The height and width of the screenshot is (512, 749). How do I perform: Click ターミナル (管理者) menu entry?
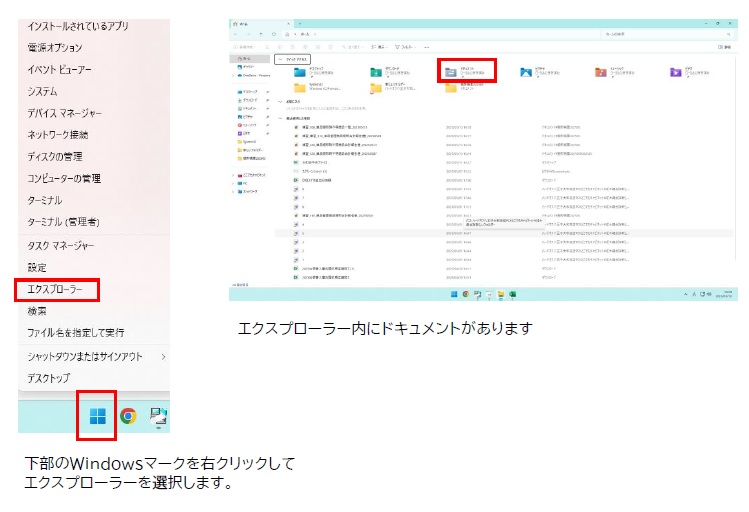(62, 222)
